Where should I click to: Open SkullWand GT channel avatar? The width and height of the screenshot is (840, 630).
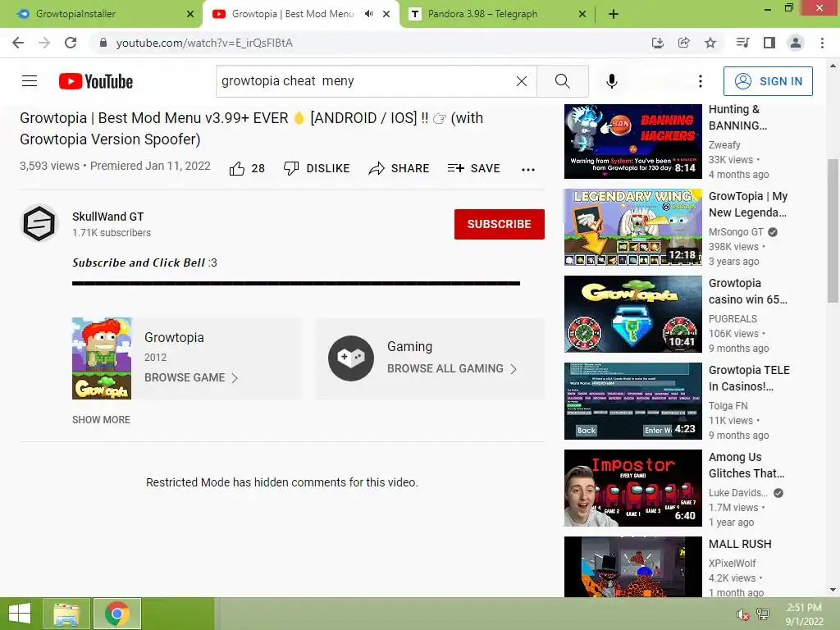tap(39, 223)
